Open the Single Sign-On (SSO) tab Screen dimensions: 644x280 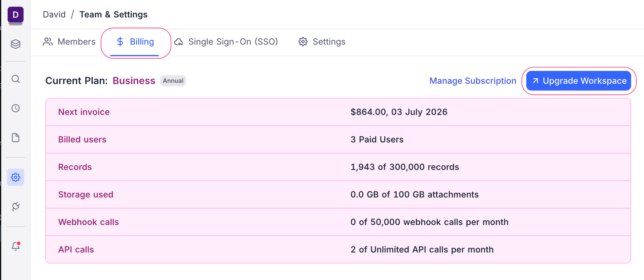[x=226, y=42]
